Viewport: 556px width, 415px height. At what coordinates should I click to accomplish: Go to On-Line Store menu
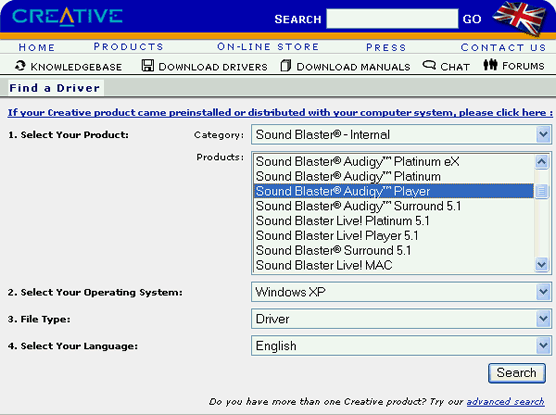268,47
